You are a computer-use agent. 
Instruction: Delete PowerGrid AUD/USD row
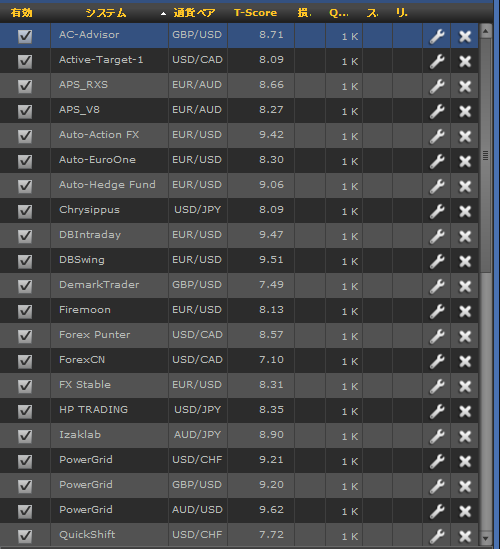[465, 511]
